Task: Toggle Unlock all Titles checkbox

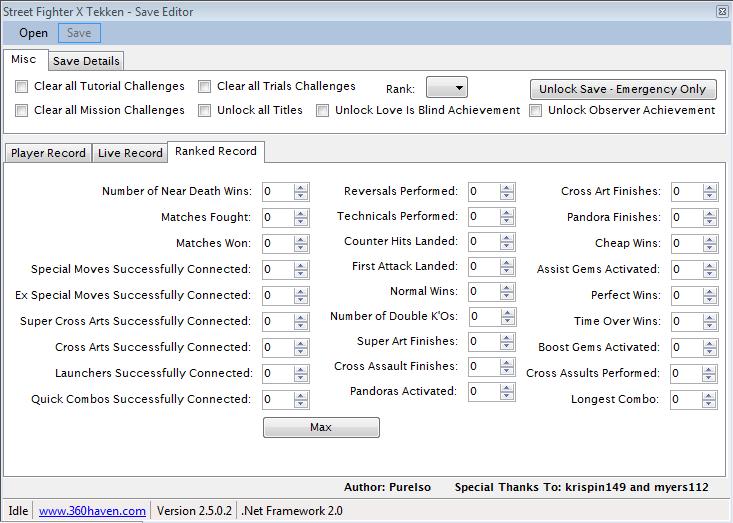Action: (x=205, y=111)
